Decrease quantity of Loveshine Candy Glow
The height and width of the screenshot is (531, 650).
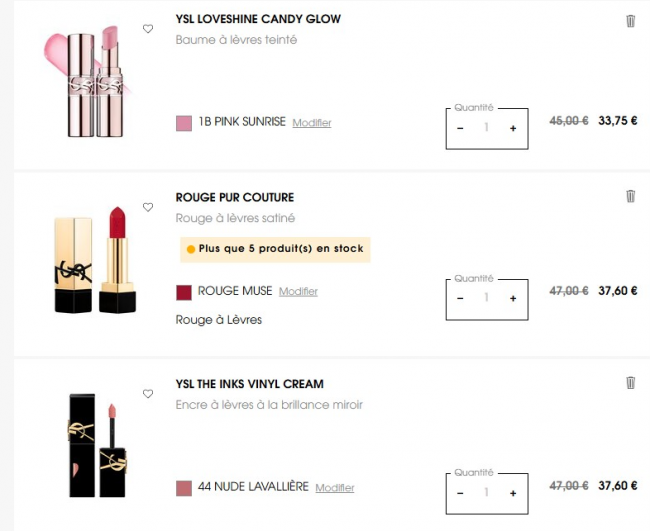coord(460,128)
